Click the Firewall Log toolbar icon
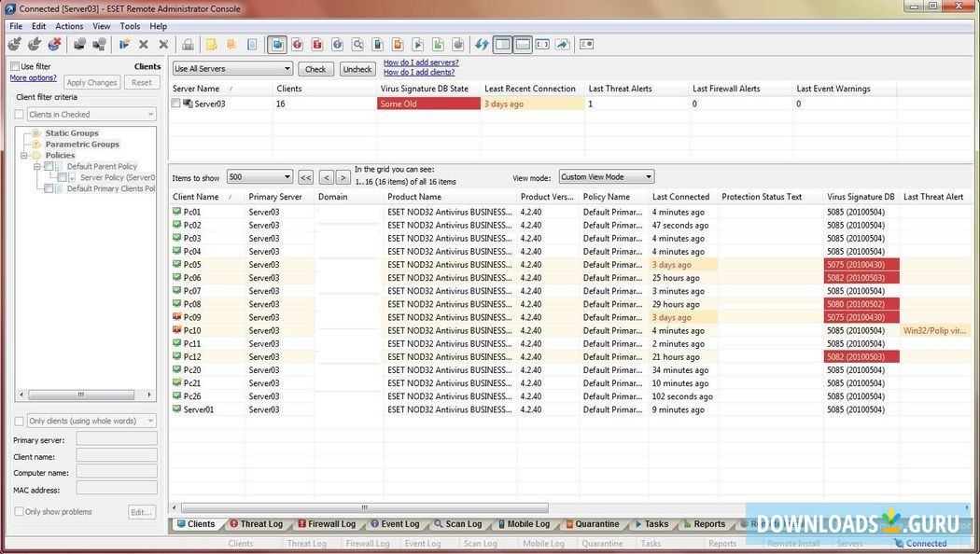This screenshot has height=554, width=980. 317,44
